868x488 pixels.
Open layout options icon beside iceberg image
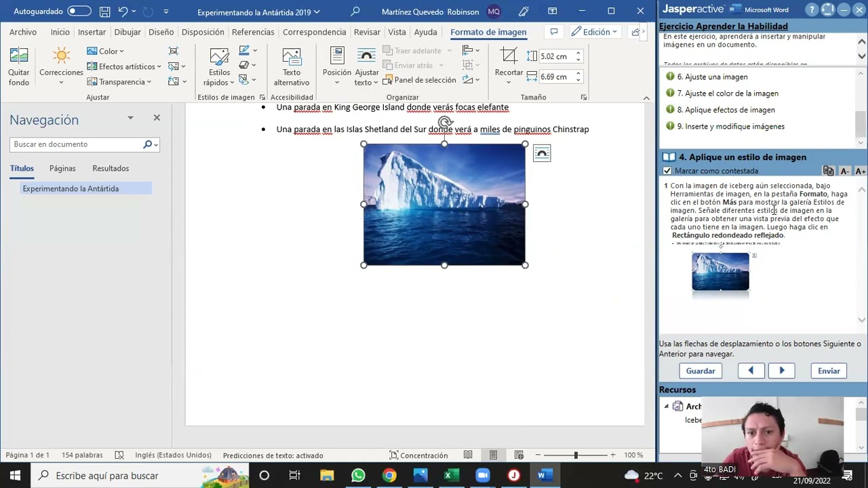(542, 154)
